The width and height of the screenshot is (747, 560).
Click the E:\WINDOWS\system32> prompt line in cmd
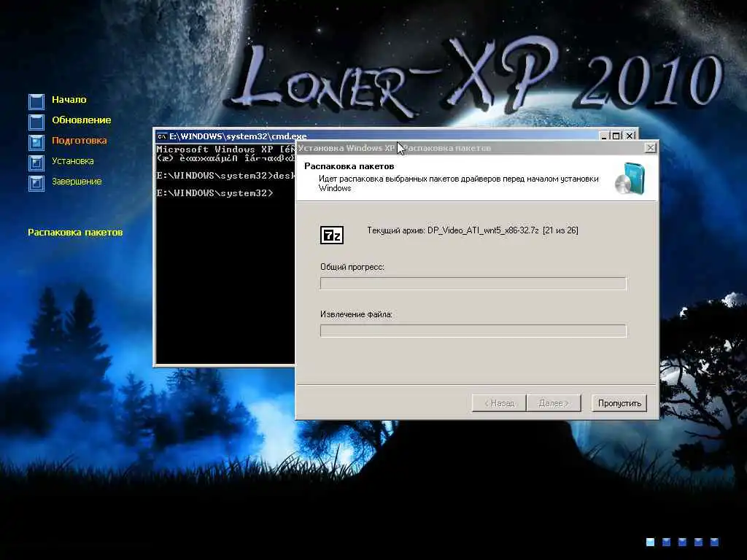point(215,192)
